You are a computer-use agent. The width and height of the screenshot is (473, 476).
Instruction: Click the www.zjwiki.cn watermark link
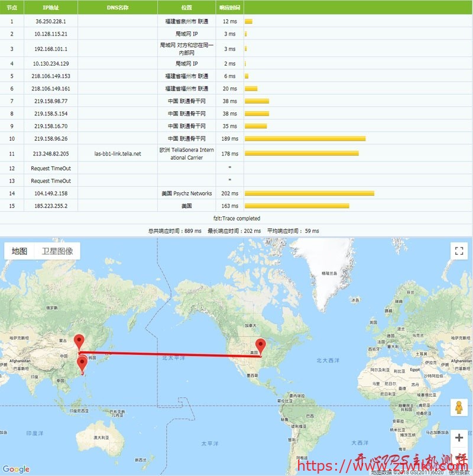point(378,465)
